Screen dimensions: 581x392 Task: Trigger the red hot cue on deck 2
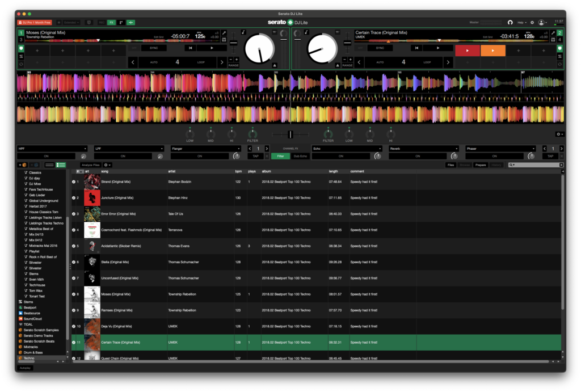click(467, 50)
